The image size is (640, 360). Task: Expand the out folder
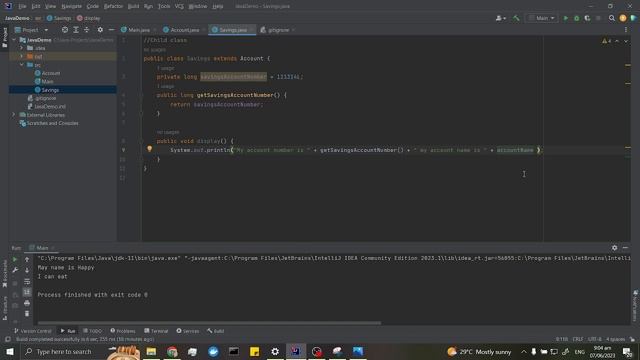[x=22, y=56]
